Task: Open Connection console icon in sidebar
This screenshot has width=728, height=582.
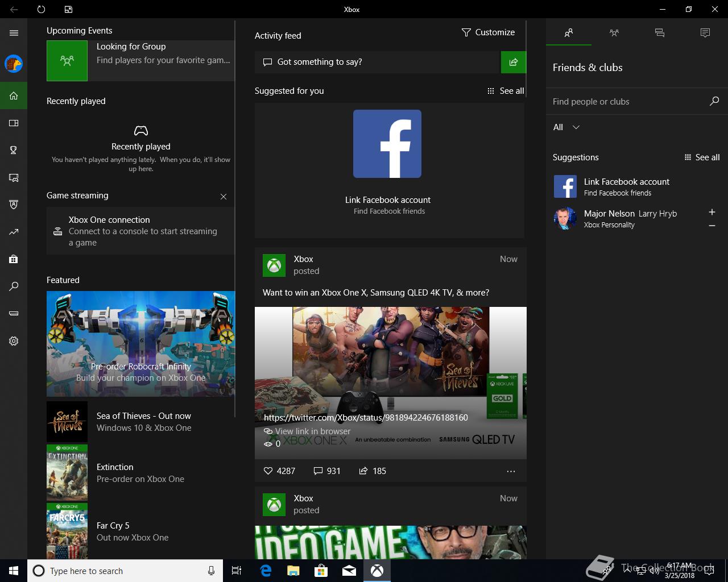Action: pos(14,314)
